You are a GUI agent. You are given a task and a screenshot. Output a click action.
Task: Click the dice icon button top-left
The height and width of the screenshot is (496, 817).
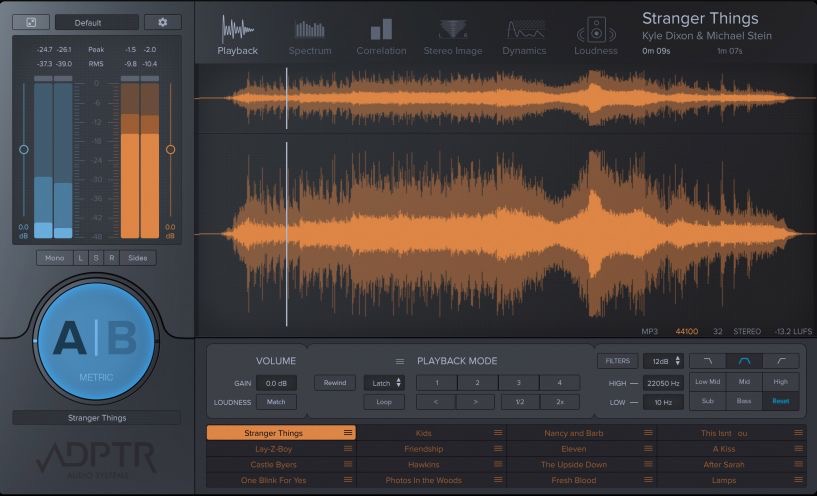point(31,22)
